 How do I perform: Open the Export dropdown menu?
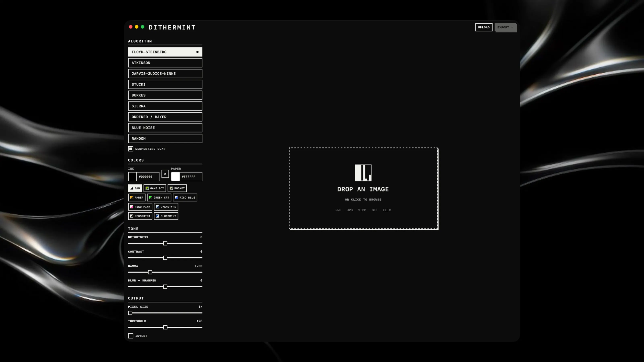point(505,27)
